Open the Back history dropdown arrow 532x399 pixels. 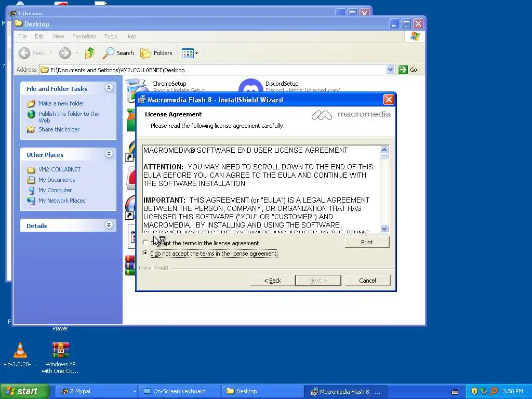point(50,53)
